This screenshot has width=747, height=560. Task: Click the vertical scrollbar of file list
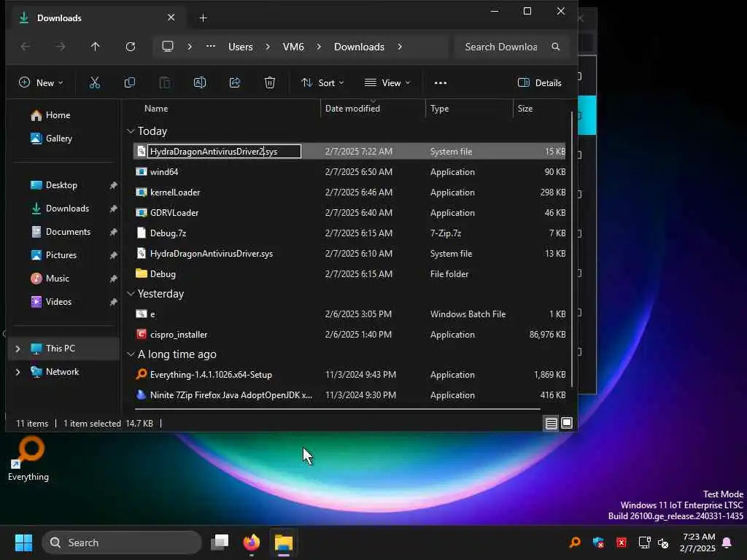pyautogui.click(x=571, y=250)
